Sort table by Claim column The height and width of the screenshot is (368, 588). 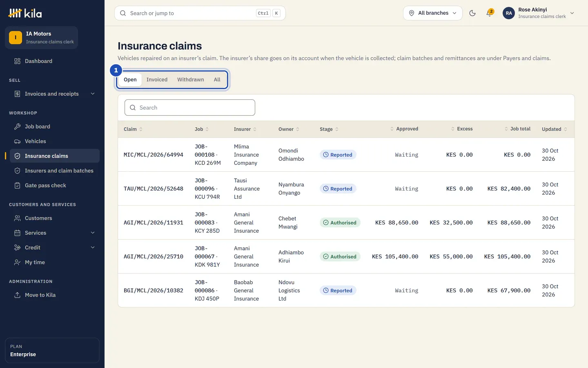point(133,129)
